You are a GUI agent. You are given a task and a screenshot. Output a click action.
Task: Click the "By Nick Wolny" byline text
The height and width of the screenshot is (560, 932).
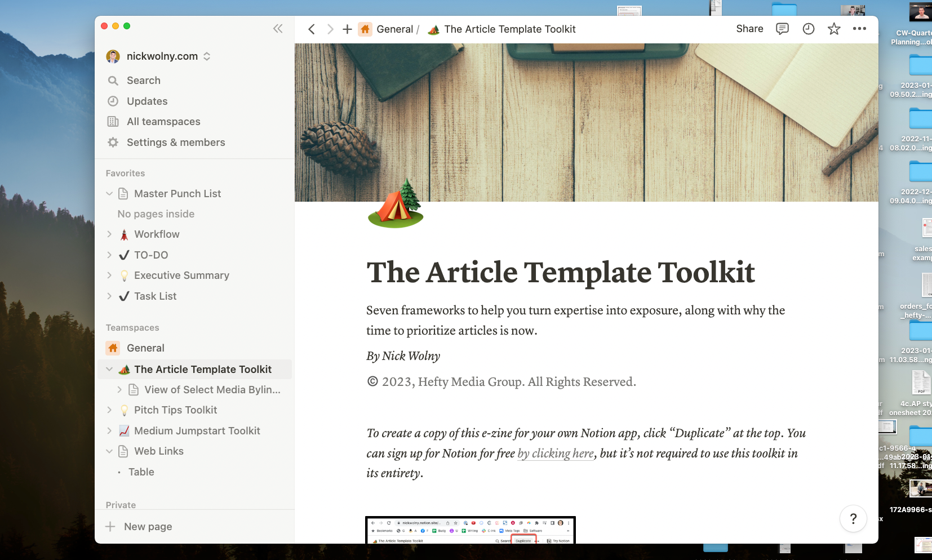(x=403, y=356)
